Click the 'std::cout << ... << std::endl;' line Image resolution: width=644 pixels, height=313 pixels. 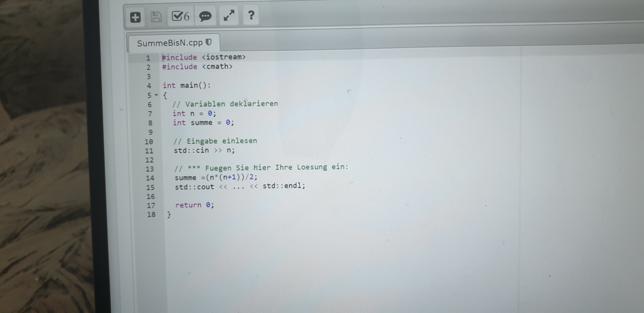[240, 187]
